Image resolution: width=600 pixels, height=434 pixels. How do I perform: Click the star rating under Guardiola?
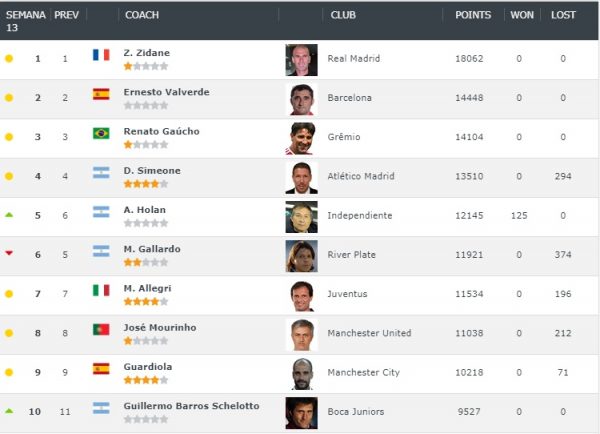pos(145,380)
